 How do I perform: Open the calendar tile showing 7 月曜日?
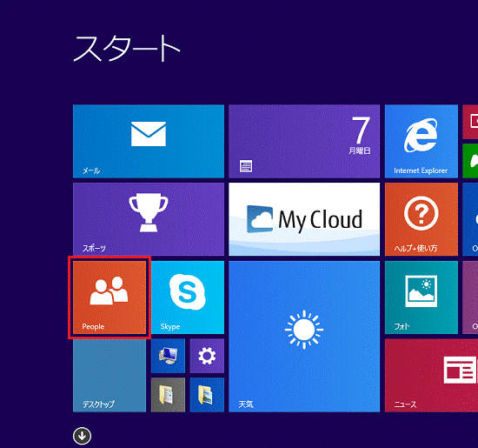coord(304,141)
